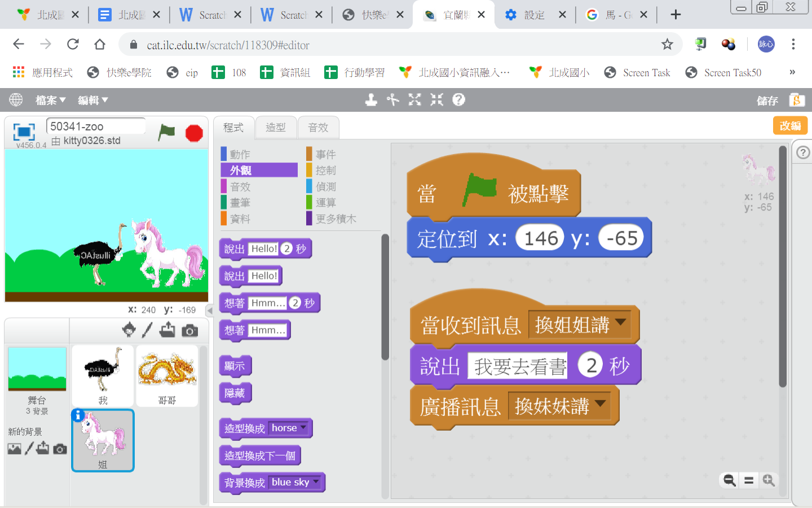Open the 編輯 menu

coord(92,100)
